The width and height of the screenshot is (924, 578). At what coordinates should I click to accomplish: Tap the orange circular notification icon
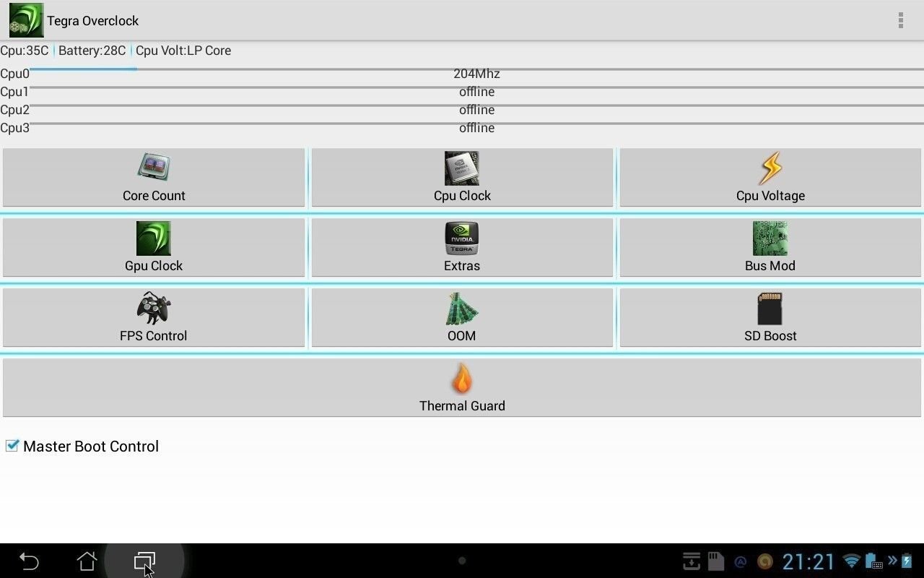pyautogui.click(x=765, y=561)
